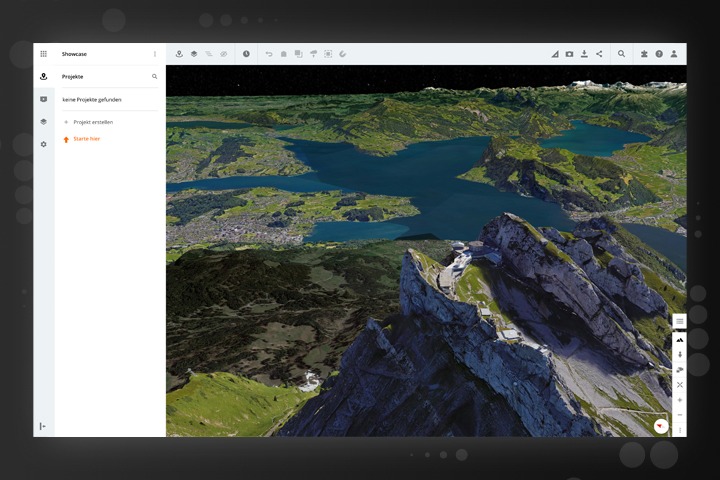The height and width of the screenshot is (480, 720).
Task: Select the Projekte sidebar tab icon
Action: (44, 77)
